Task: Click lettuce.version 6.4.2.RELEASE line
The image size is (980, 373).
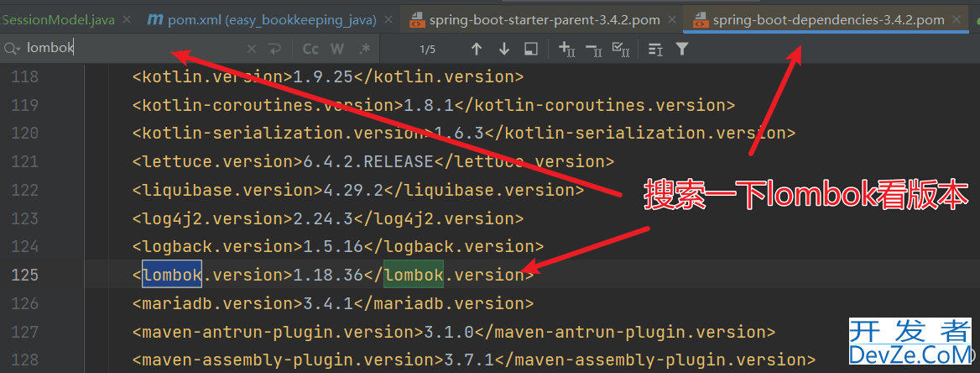Action: coord(373,161)
